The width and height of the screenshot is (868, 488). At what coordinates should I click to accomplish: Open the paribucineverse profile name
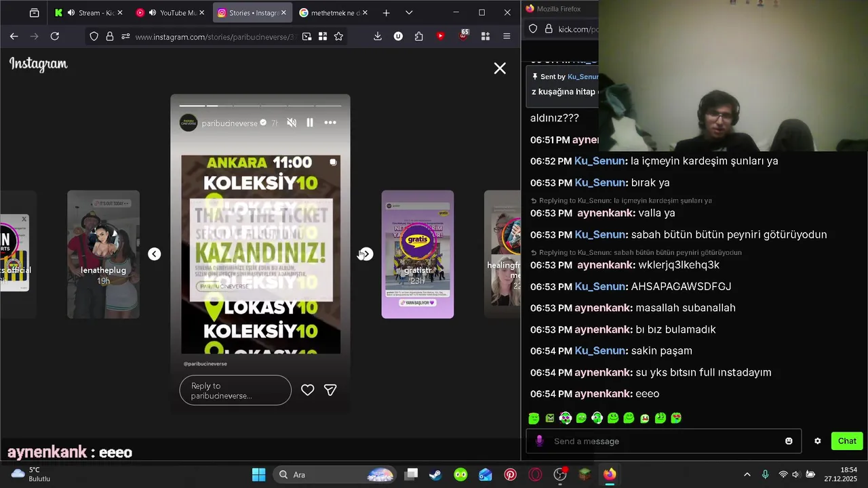click(x=230, y=123)
